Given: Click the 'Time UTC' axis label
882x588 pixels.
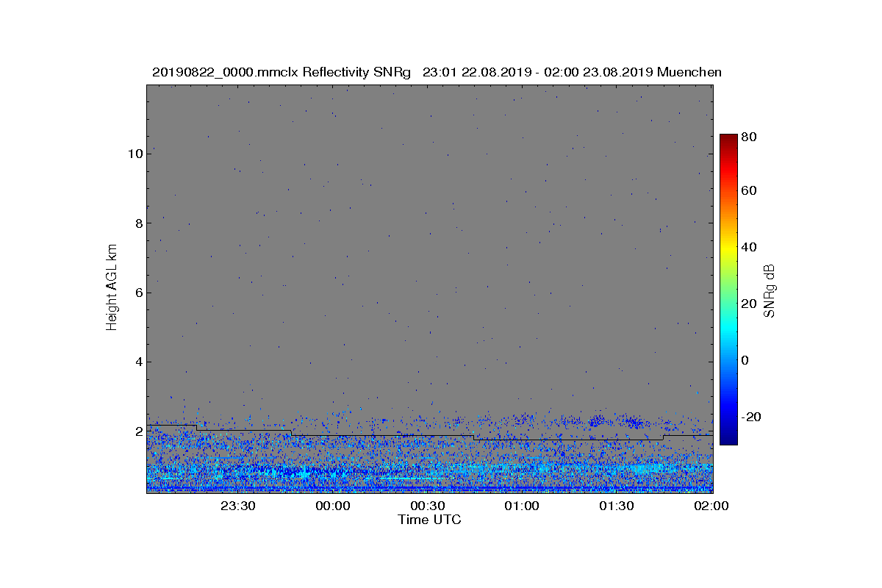Looking at the screenshot, I should tap(429, 520).
